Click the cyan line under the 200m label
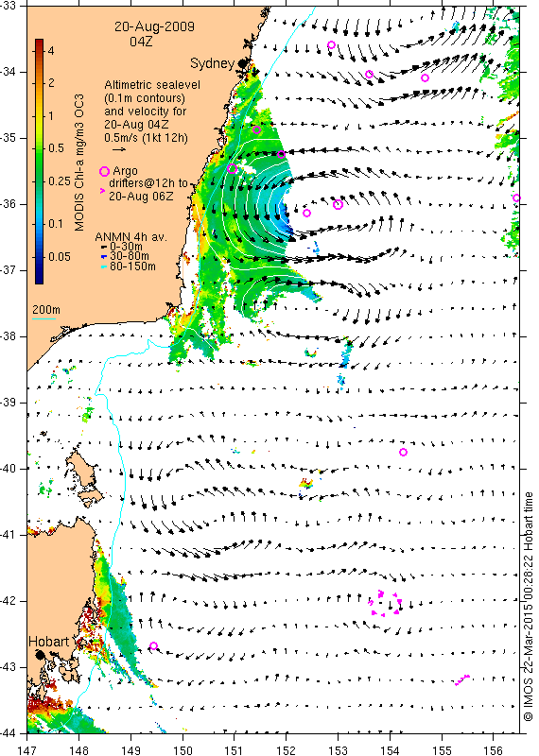 click(43, 318)
